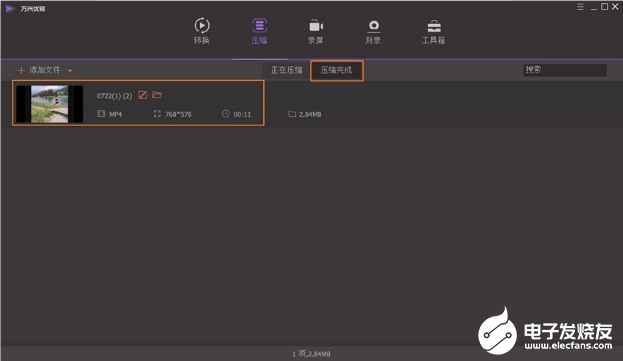
Task: Click the Wondershare app logo icon
Action: (x=10, y=8)
